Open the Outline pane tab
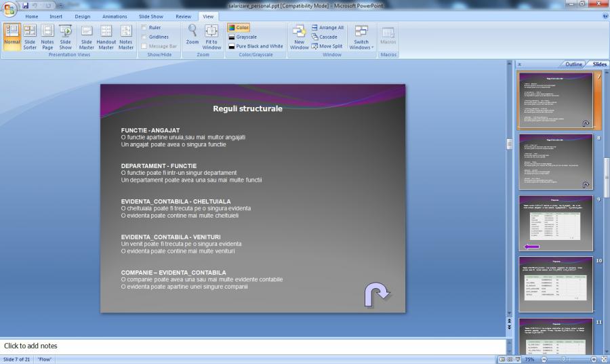The image size is (610, 364). [573, 64]
